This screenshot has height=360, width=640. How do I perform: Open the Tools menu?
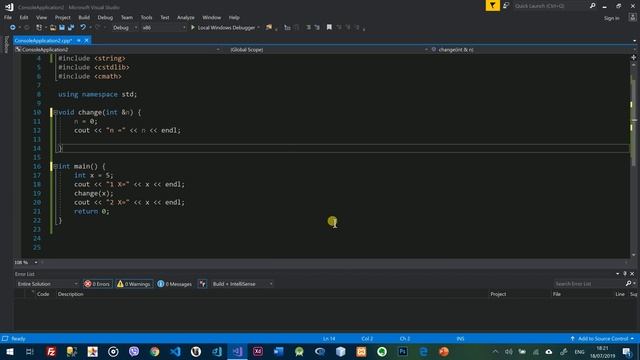146,18
